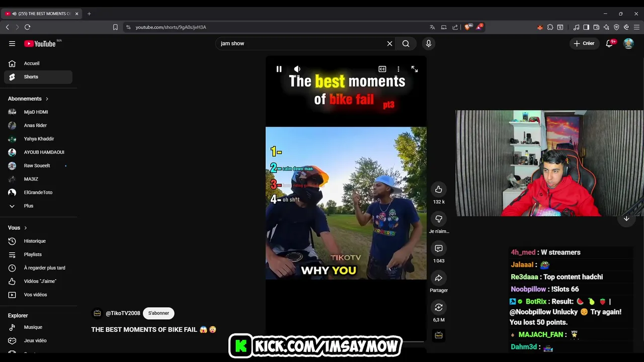Open the browser media control music-note icon
644x362 pixels.
576,27
